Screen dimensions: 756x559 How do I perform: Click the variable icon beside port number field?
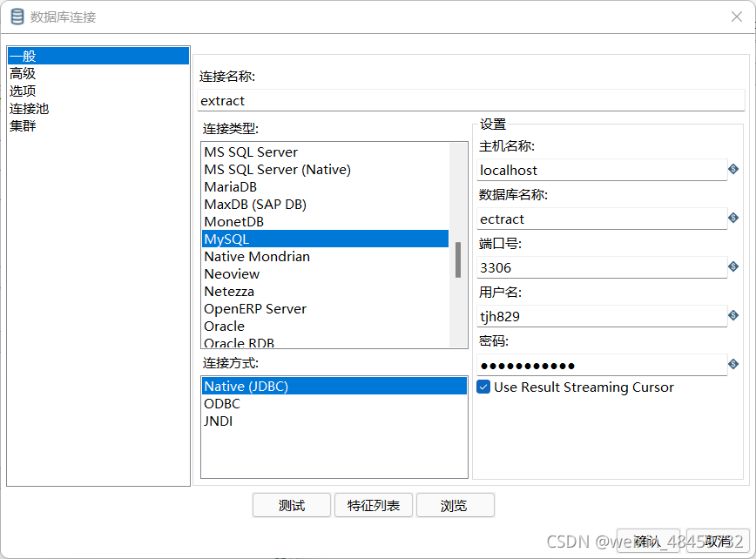733,266
